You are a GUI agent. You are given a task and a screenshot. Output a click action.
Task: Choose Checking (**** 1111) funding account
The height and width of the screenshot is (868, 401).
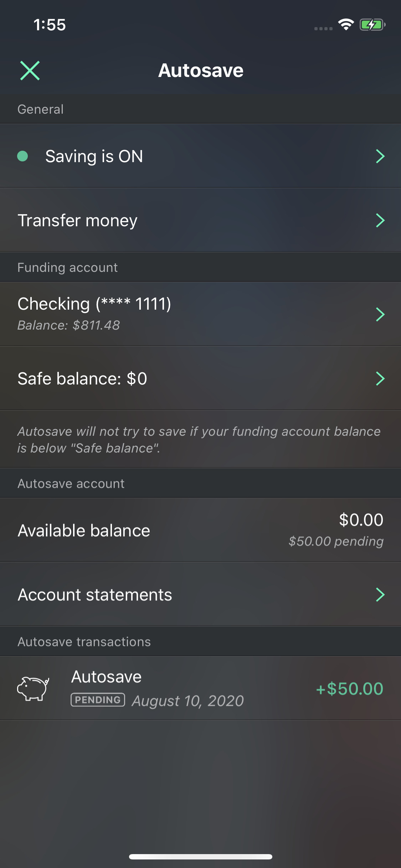click(94, 304)
